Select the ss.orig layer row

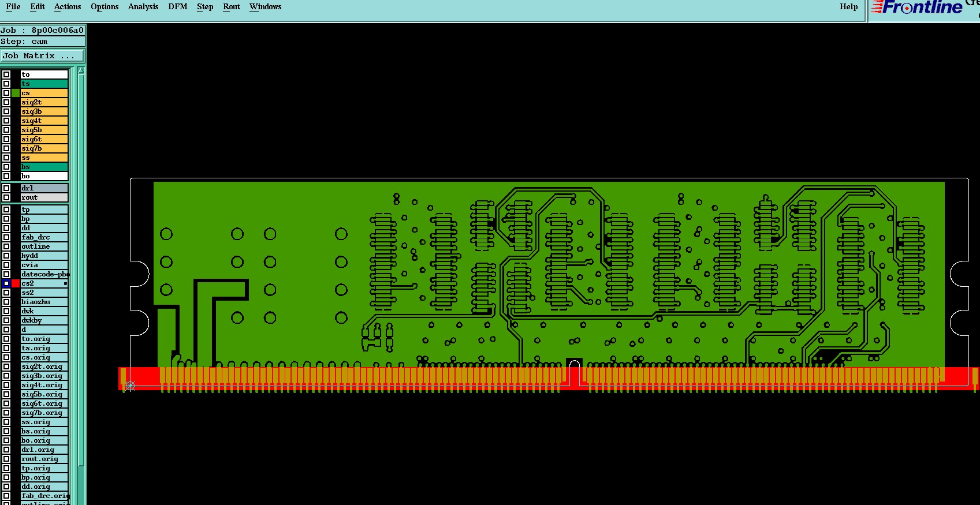pos(44,422)
